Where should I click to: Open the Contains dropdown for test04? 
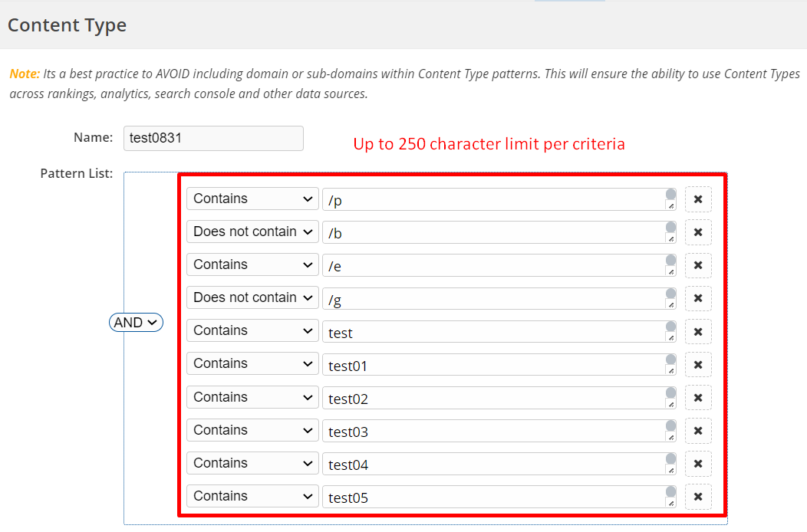[x=252, y=463]
